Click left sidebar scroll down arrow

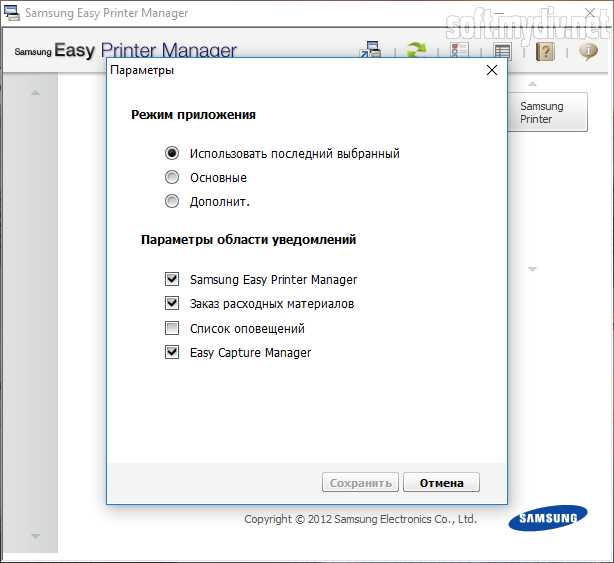tap(36, 536)
